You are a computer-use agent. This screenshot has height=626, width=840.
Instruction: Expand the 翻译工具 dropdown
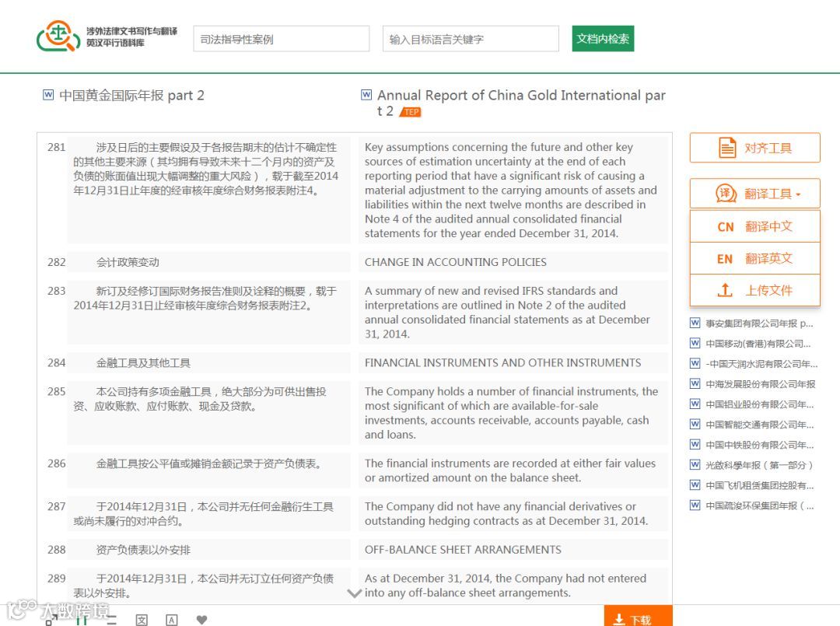pos(754,194)
